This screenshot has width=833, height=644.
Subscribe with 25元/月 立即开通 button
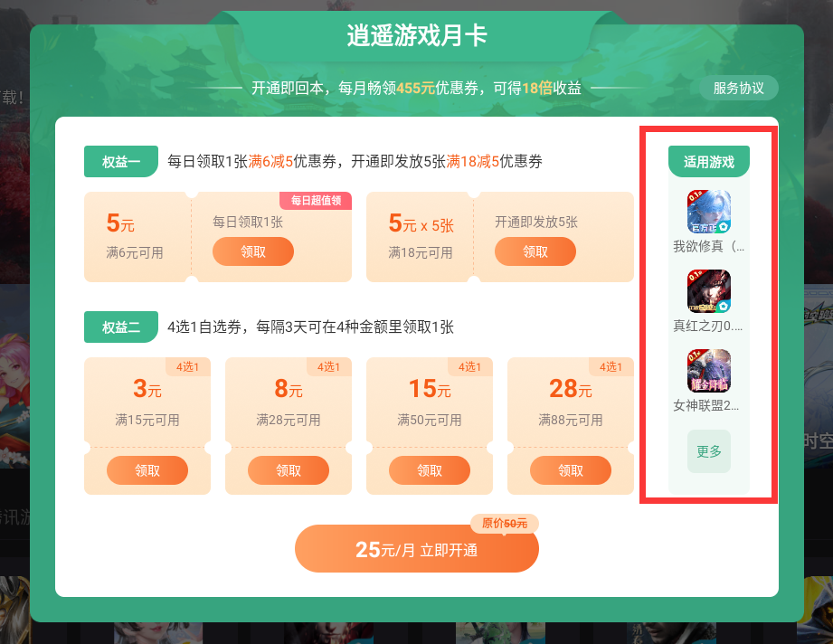point(416,549)
